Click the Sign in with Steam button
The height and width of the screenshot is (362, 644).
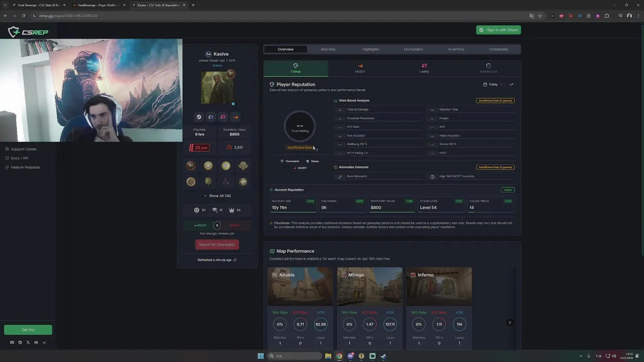tap(499, 30)
